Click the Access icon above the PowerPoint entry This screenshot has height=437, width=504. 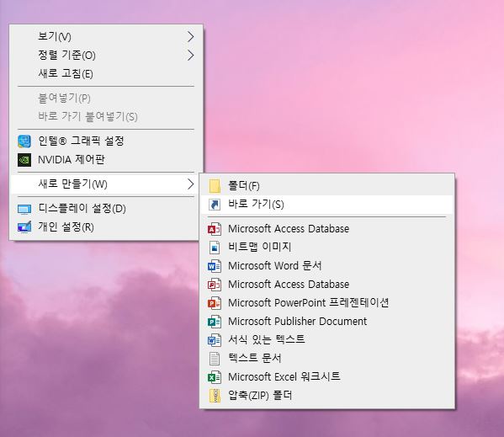click(215, 285)
